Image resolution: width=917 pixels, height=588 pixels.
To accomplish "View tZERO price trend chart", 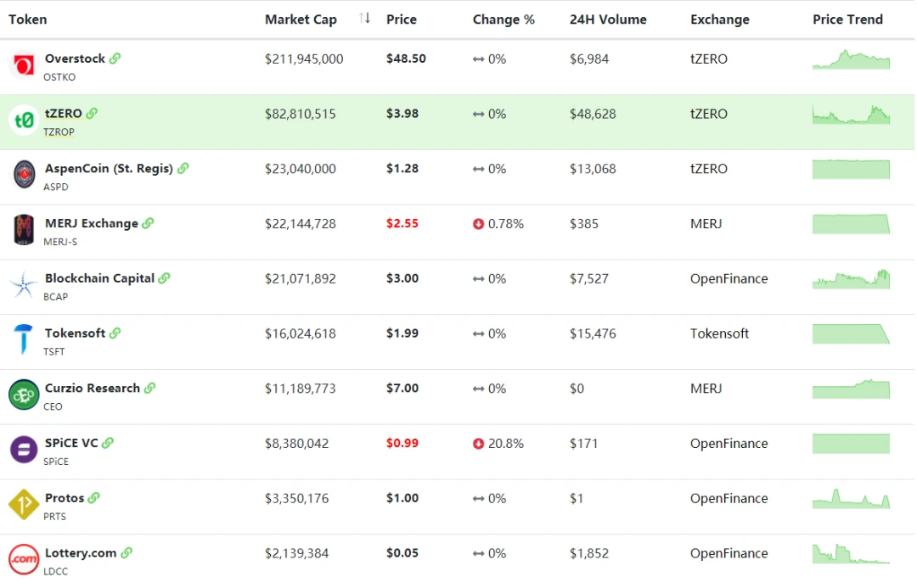I will (x=851, y=115).
